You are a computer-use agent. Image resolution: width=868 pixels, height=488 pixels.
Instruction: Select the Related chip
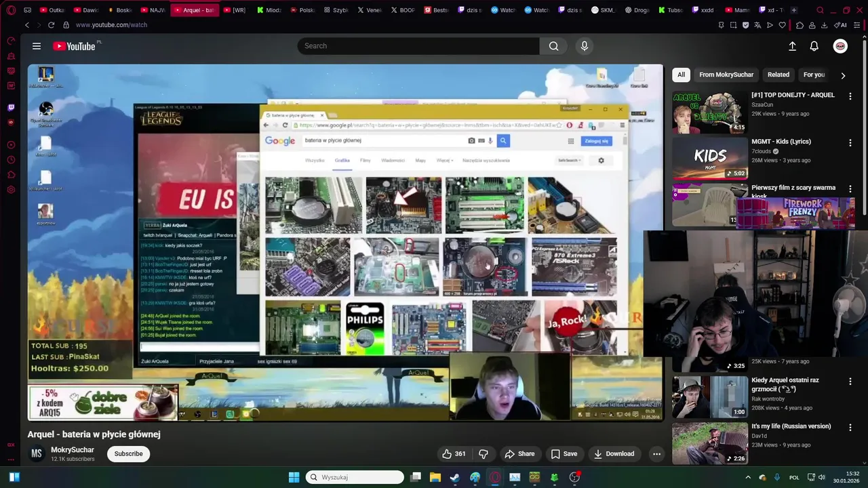point(778,75)
